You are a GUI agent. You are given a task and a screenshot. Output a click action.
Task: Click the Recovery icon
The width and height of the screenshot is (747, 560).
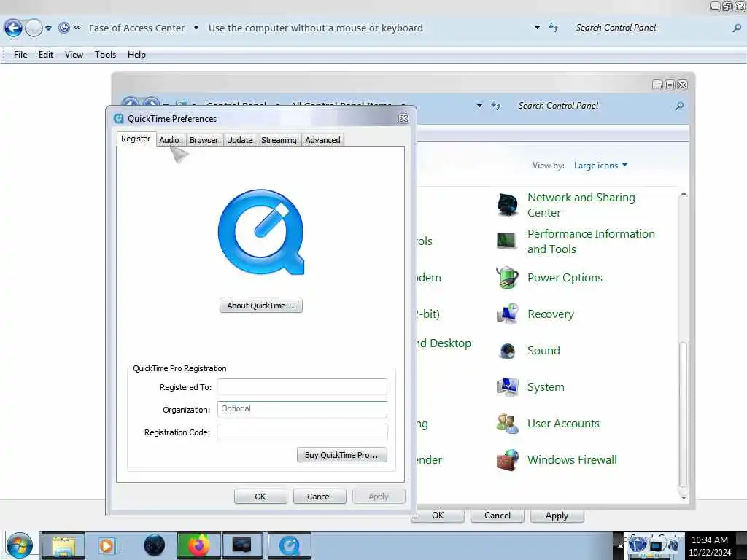click(x=507, y=314)
